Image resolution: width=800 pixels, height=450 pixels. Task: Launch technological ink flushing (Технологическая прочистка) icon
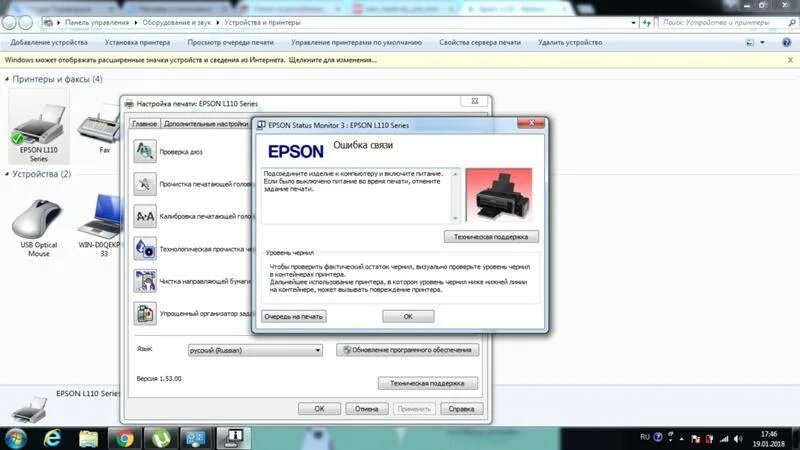click(x=145, y=249)
